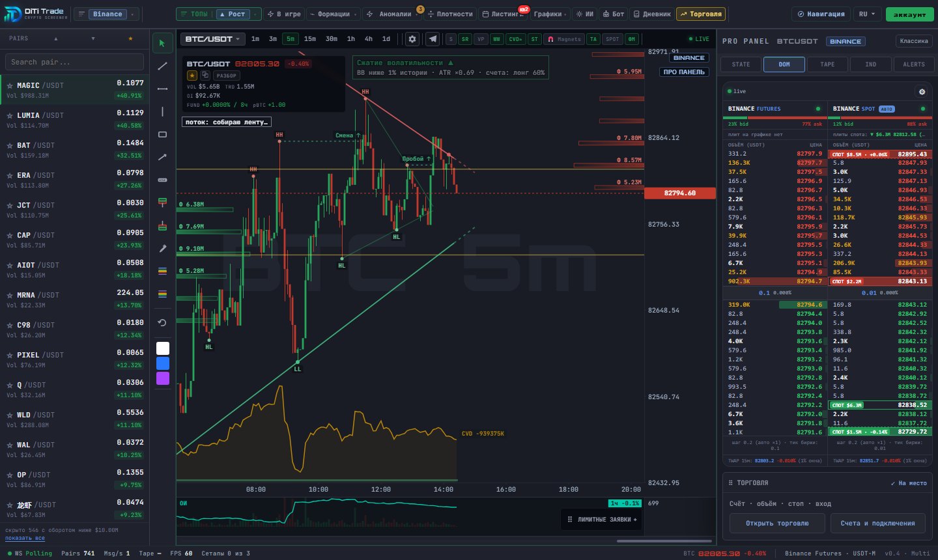Open the Binance exchange dropdown
Image resolution: width=938 pixels, height=560 pixels.
pos(107,14)
